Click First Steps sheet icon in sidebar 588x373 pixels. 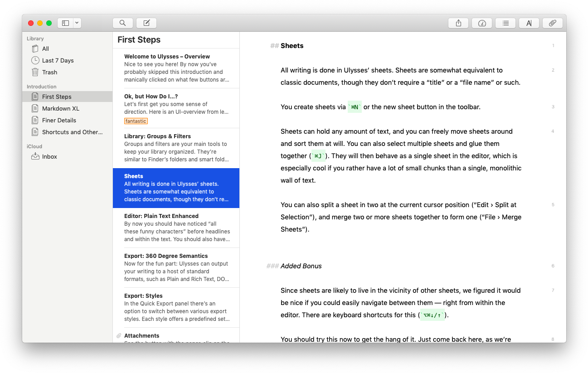click(x=35, y=97)
